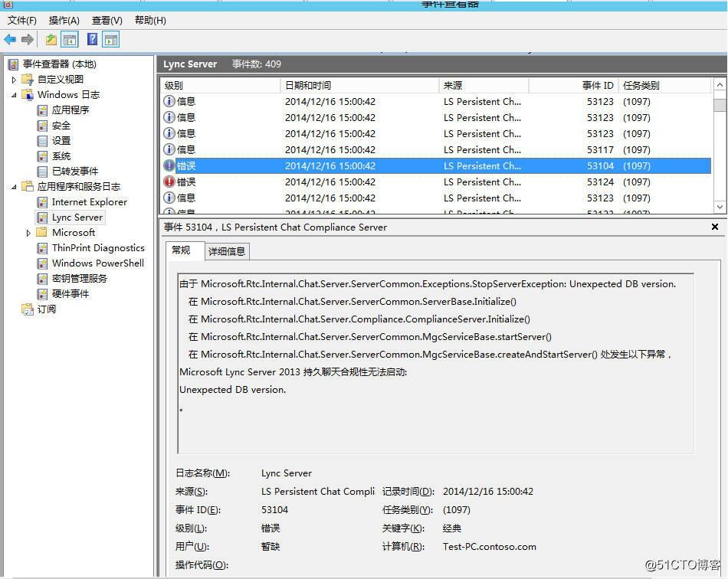Image resolution: width=728 pixels, height=579 pixels.
Task: Click the 应用程序 log icon
Action: tap(42, 110)
